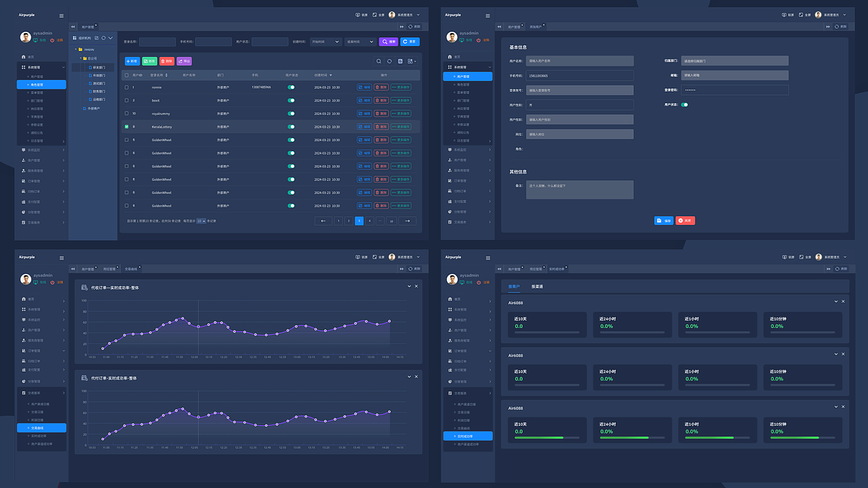Go to page 10 in user table pagination
Image resolution: width=868 pixels, height=488 pixels.
391,221
